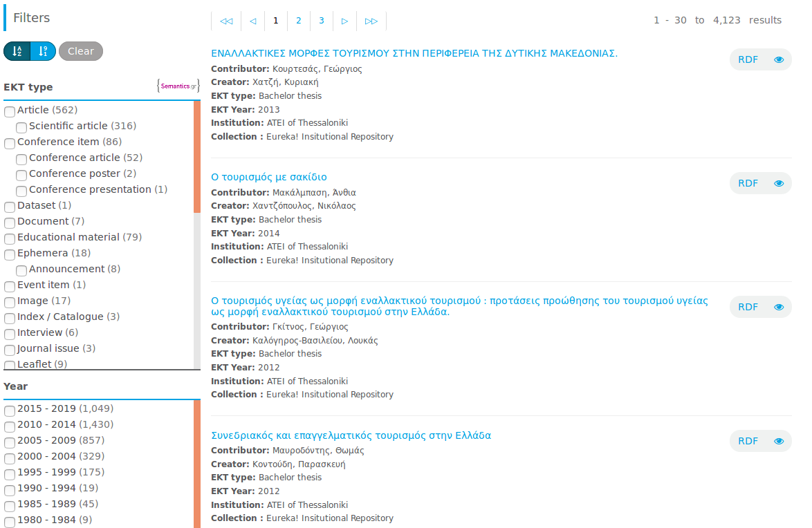Check the Scientific article filter
The image size is (812, 528).
pyautogui.click(x=21, y=127)
